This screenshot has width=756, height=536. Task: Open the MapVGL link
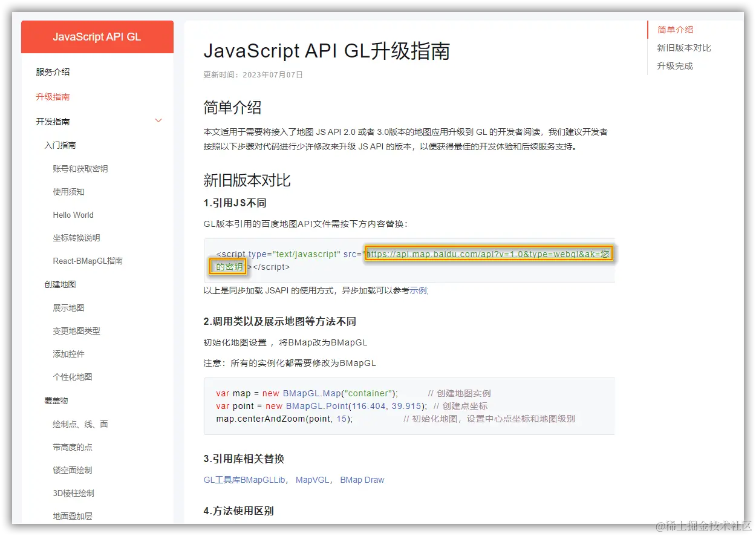[x=312, y=480]
